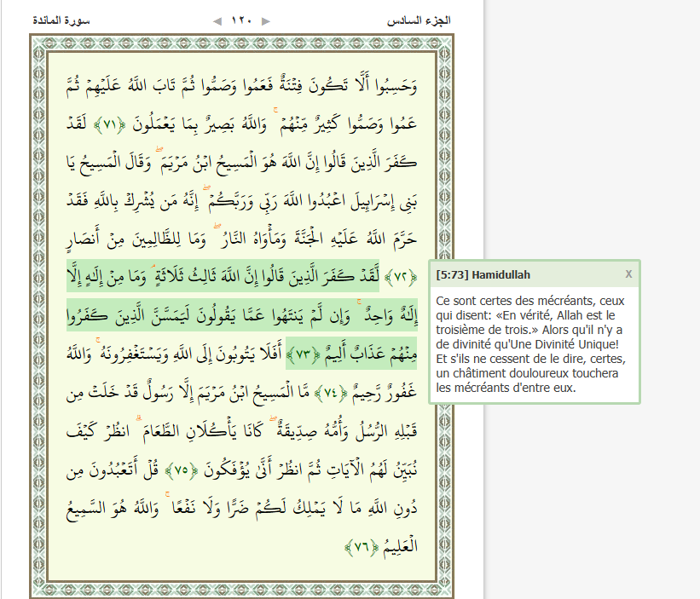Viewport: 700px width, 599px height.
Task: Click the left-pointing arrow beside page number ١٢٠
Action: coord(217,20)
